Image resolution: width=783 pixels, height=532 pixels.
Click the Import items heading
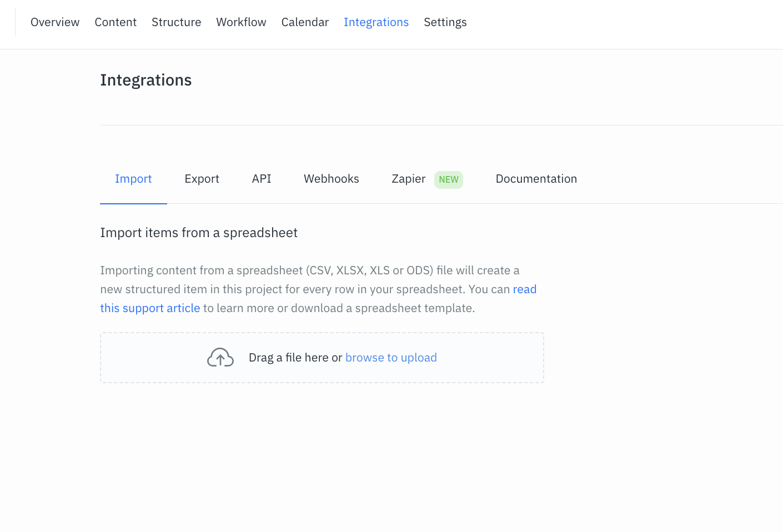click(x=199, y=233)
